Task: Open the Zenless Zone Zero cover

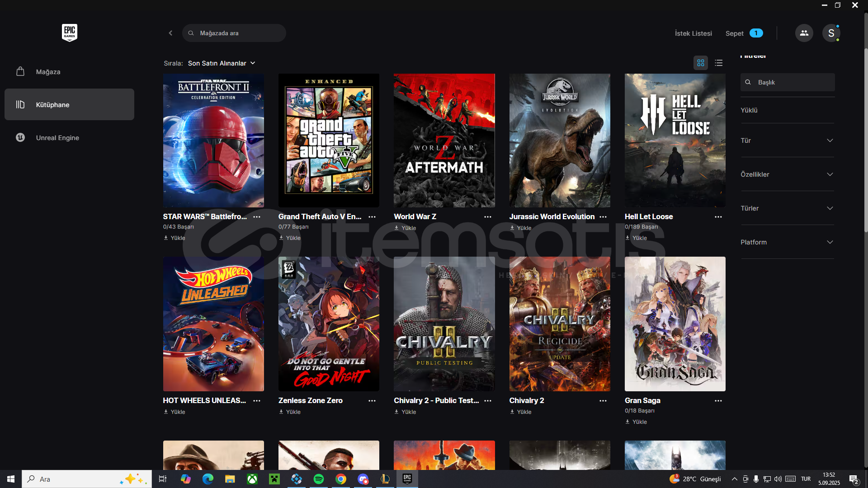Action: [329, 324]
